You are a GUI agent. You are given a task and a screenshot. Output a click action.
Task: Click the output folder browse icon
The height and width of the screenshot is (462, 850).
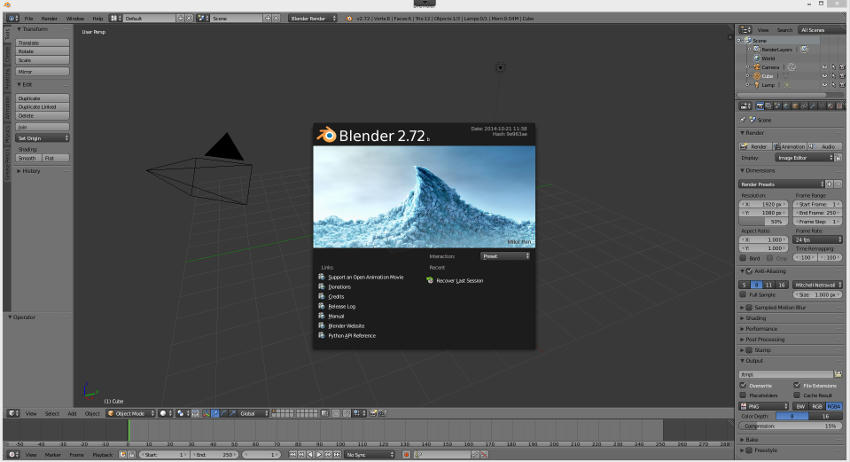coord(838,374)
